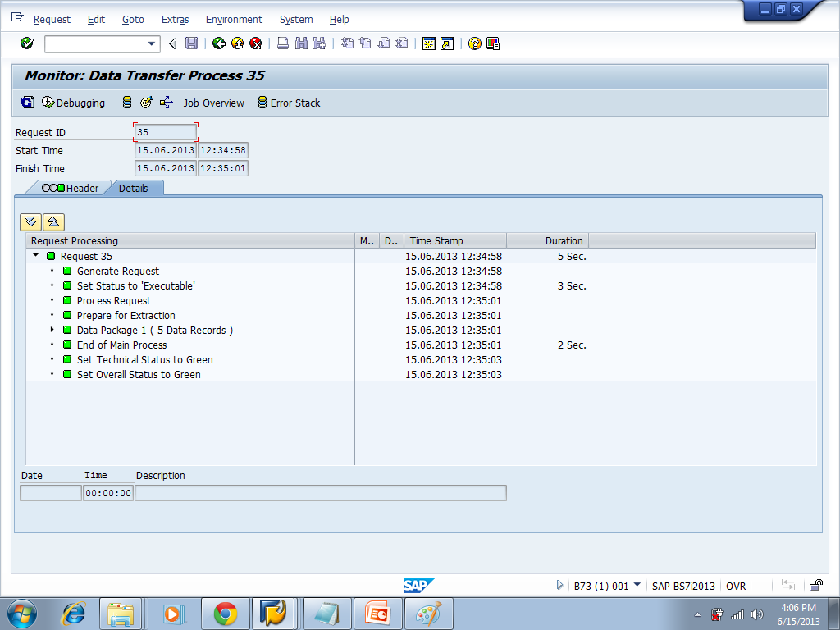This screenshot has height=630, width=840.
Task: Expand all nodes with the down-arrow icon
Action: [30, 221]
